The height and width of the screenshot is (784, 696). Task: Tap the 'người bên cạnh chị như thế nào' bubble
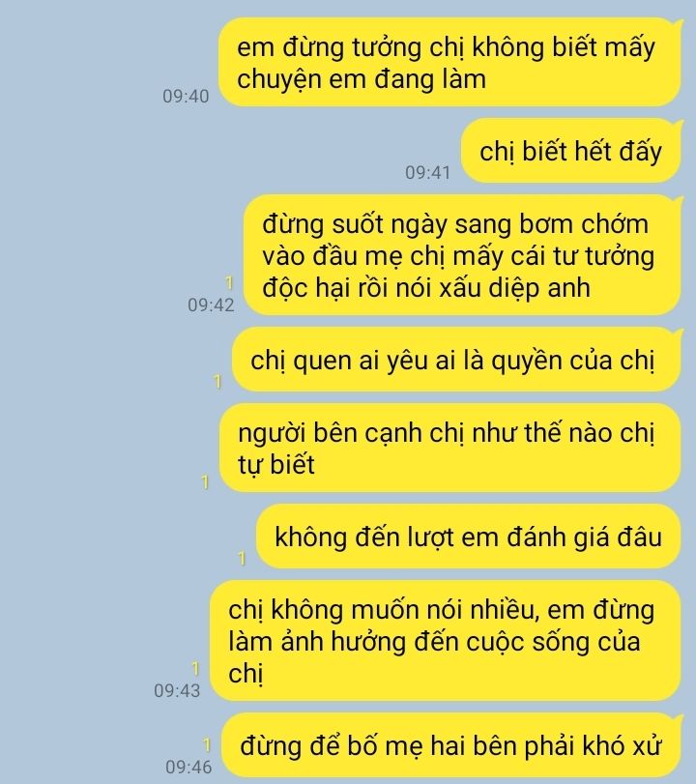(x=450, y=448)
